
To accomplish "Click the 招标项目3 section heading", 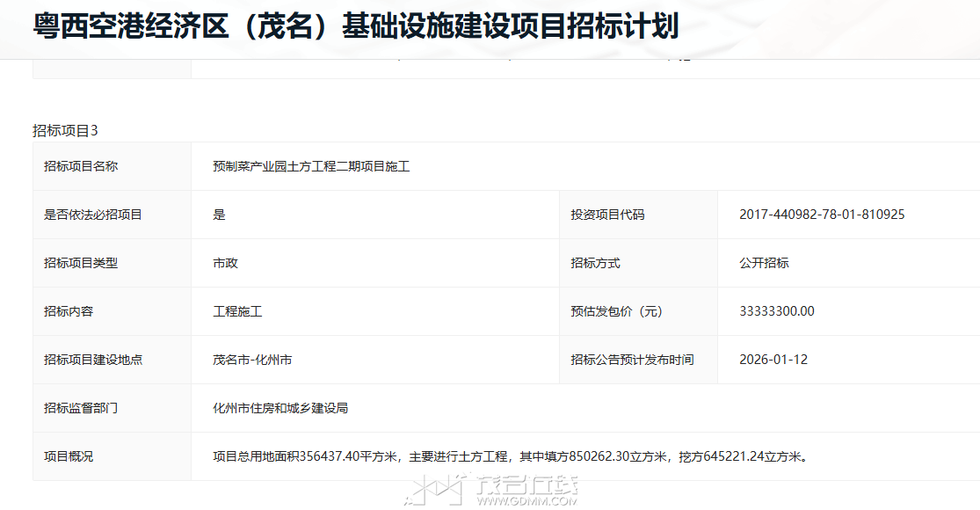I will coord(65,130).
